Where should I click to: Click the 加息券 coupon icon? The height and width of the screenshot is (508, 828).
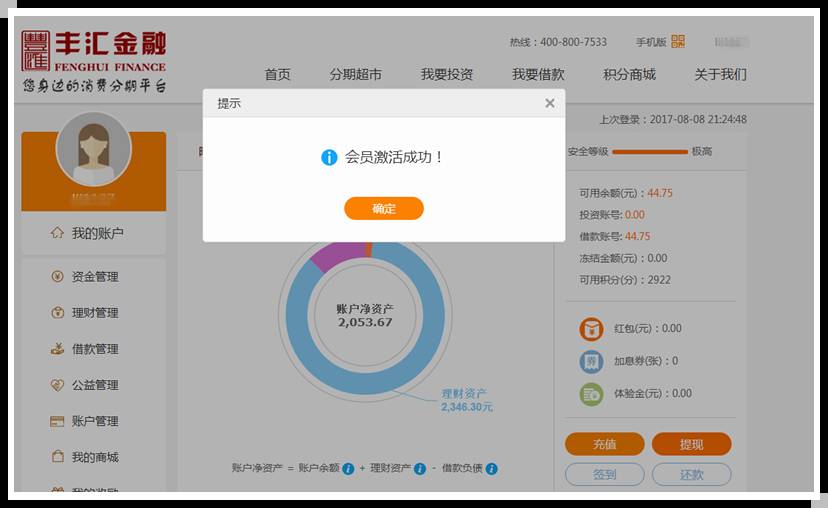pyautogui.click(x=591, y=362)
